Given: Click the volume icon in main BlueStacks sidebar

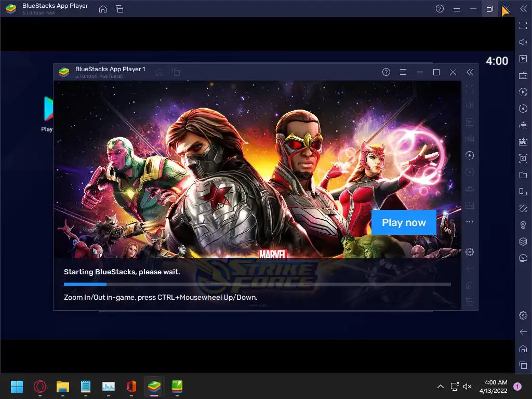Looking at the screenshot, I should point(523,42).
